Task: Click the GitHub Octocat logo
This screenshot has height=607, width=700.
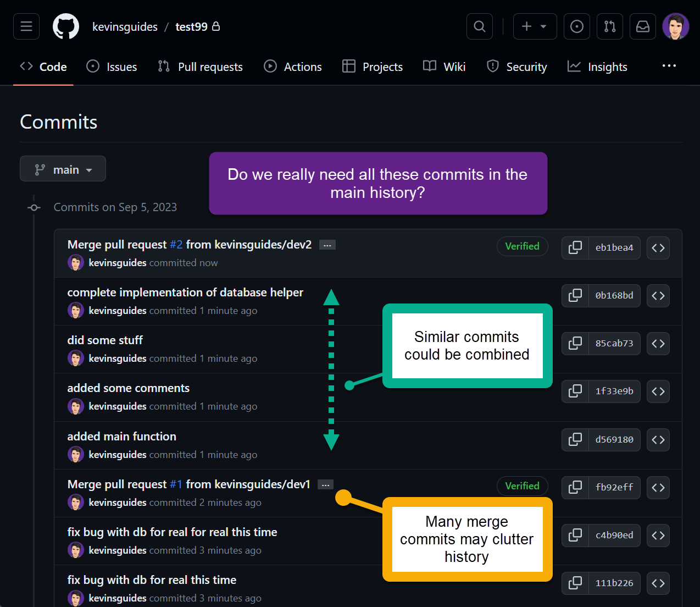Action: 66,26
